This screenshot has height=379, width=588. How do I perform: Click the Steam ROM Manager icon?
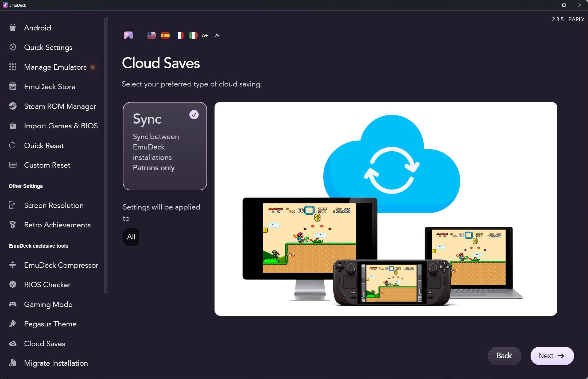[x=13, y=106]
